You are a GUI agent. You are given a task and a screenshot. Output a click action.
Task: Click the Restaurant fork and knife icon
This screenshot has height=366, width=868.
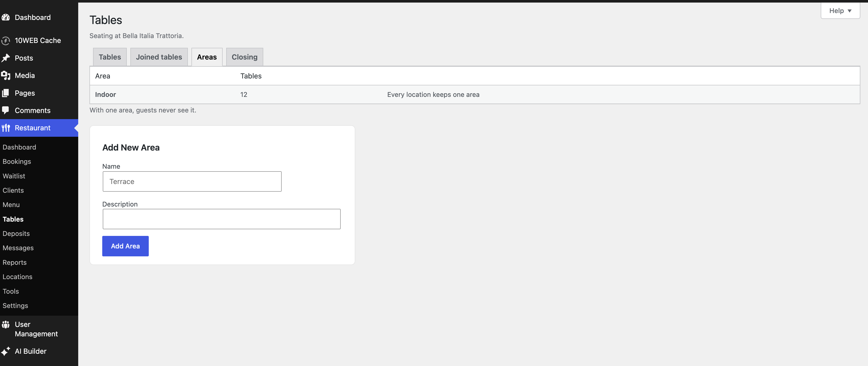pyautogui.click(x=6, y=128)
